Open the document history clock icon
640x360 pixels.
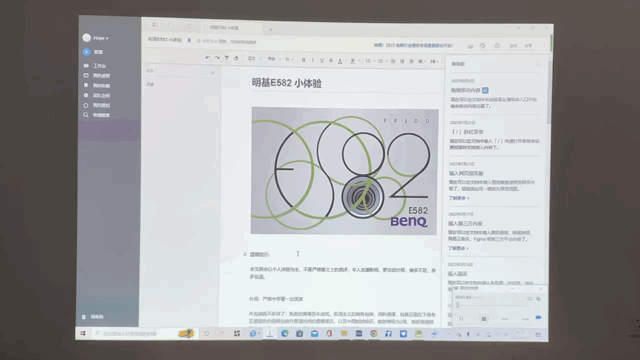pyautogui.click(x=482, y=46)
